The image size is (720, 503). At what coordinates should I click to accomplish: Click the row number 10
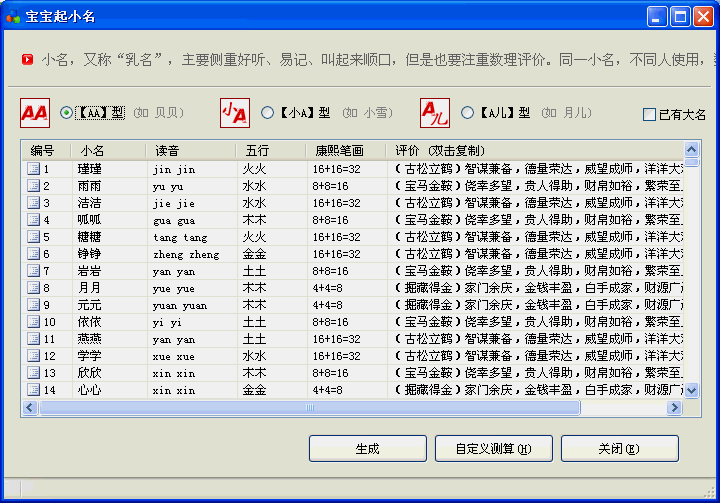click(50, 322)
